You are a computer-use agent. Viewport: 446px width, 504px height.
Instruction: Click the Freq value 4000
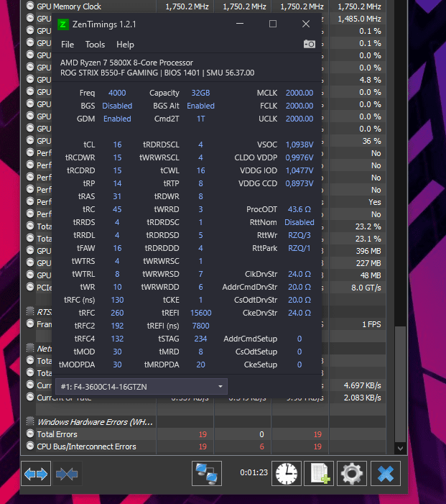coord(117,93)
